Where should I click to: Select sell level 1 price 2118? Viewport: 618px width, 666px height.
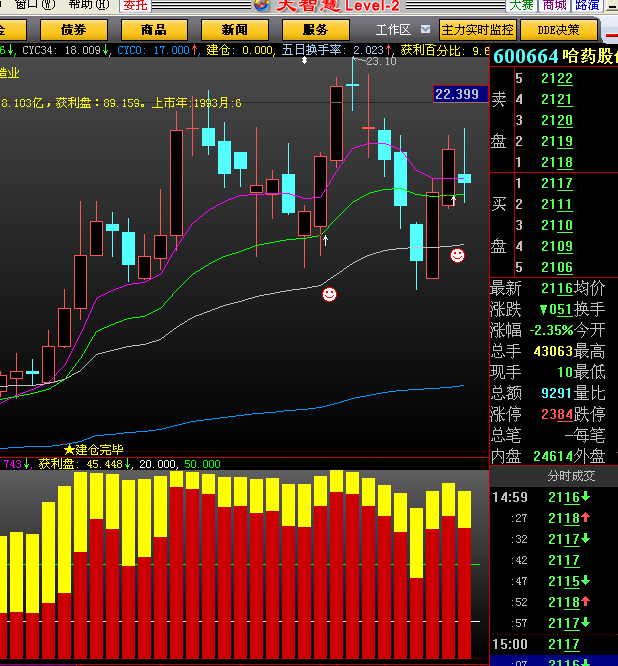point(557,162)
